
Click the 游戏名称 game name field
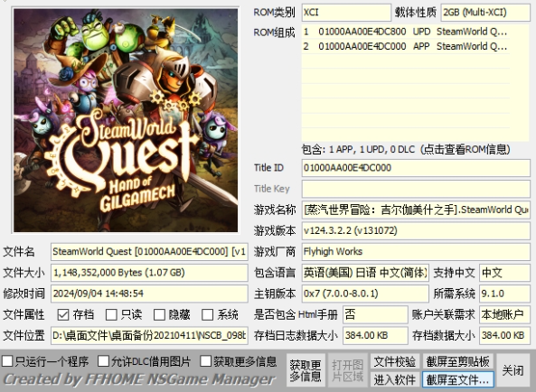(x=416, y=210)
